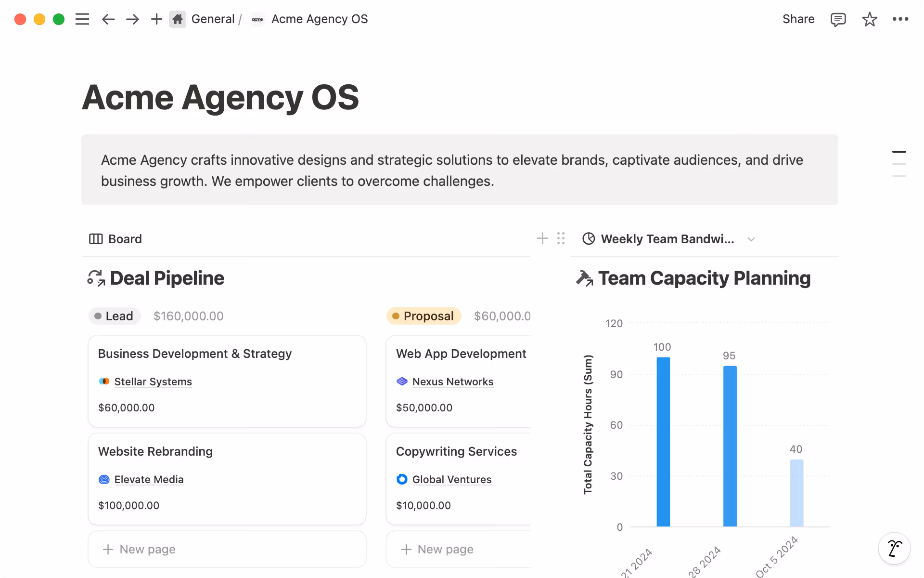Open the page outline on the right edge
Image resolution: width=924 pixels, height=578 pixels.
(x=899, y=164)
